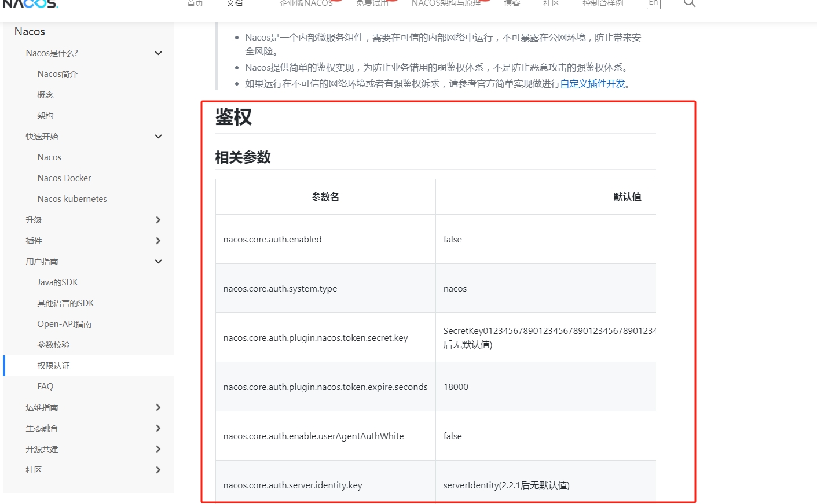
Task: Select the token.expire.seconds parameter cell
Action: point(325,387)
